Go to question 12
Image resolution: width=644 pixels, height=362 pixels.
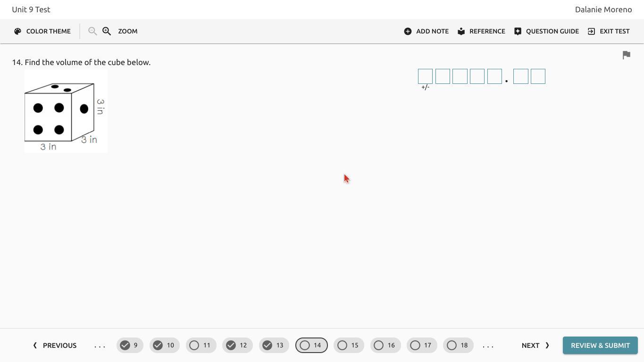(x=237, y=346)
